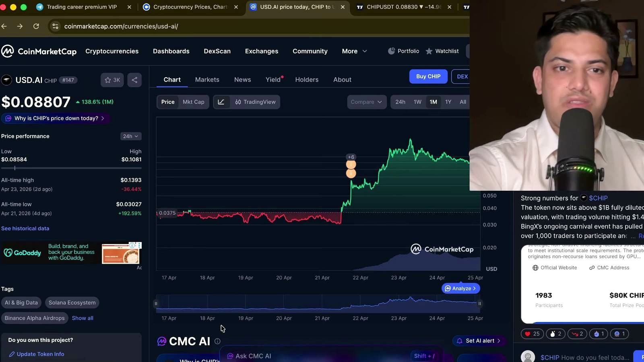Click the browser forward arrow
This screenshot has height=362, width=644.
(x=20, y=26)
